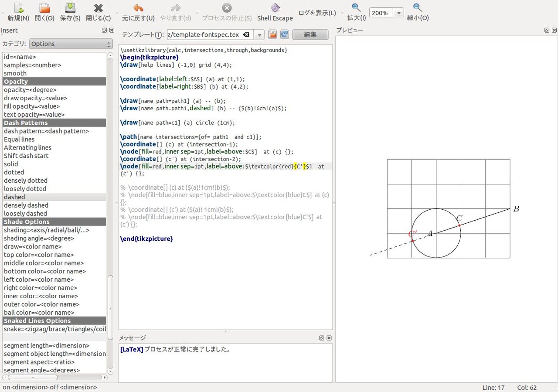Insert the loosely dotted option
This screenshot has height=392, width=558.
[x=54, y=189]
